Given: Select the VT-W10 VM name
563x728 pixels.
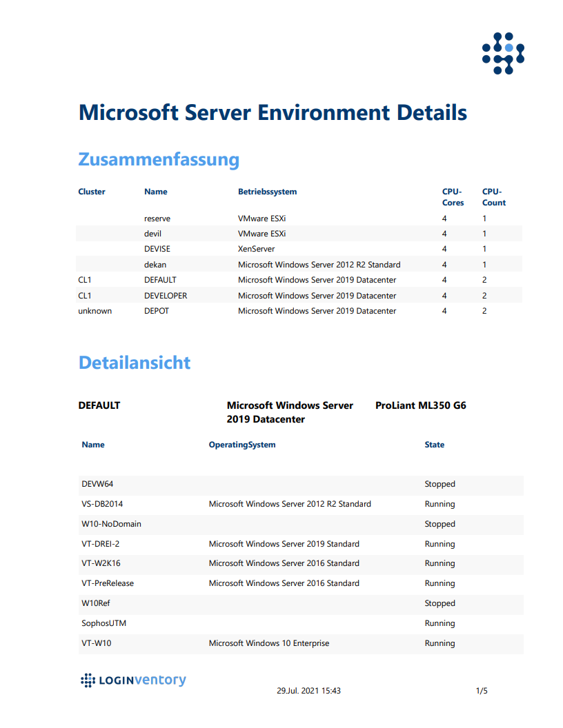Looking at the screenshot, I should pyautogui.click(x=97, y=643).
